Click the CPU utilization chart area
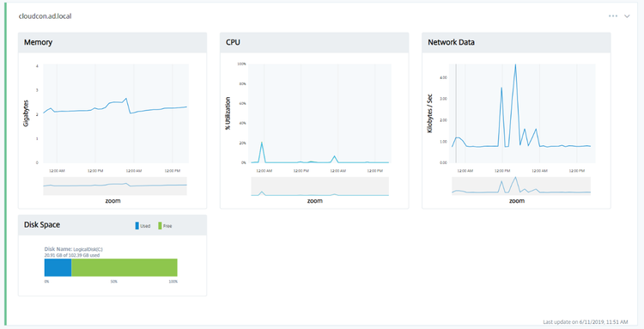 point(320,113)
